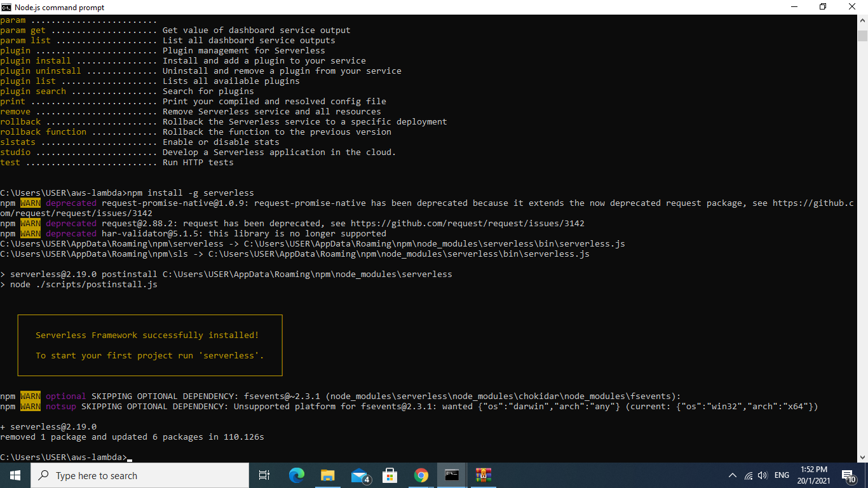Click the 'plugin search' command text
868x488 pixels.
click(33, 91)
